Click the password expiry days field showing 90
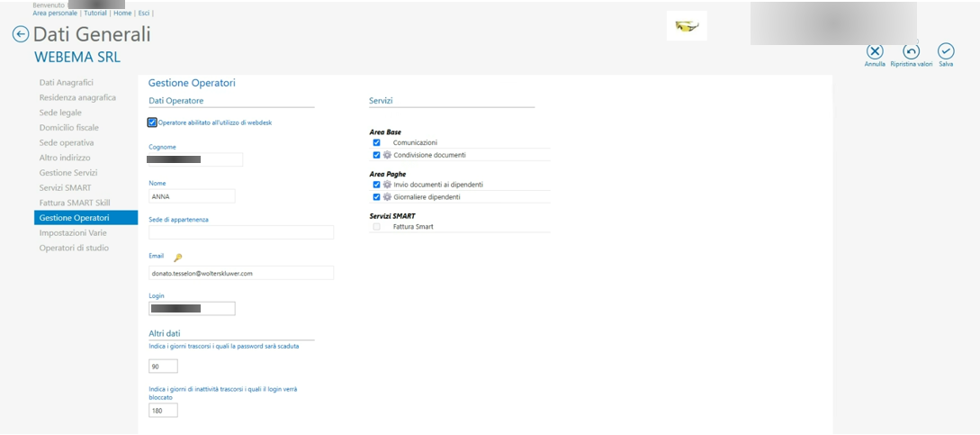 click(x=163, y=367)
